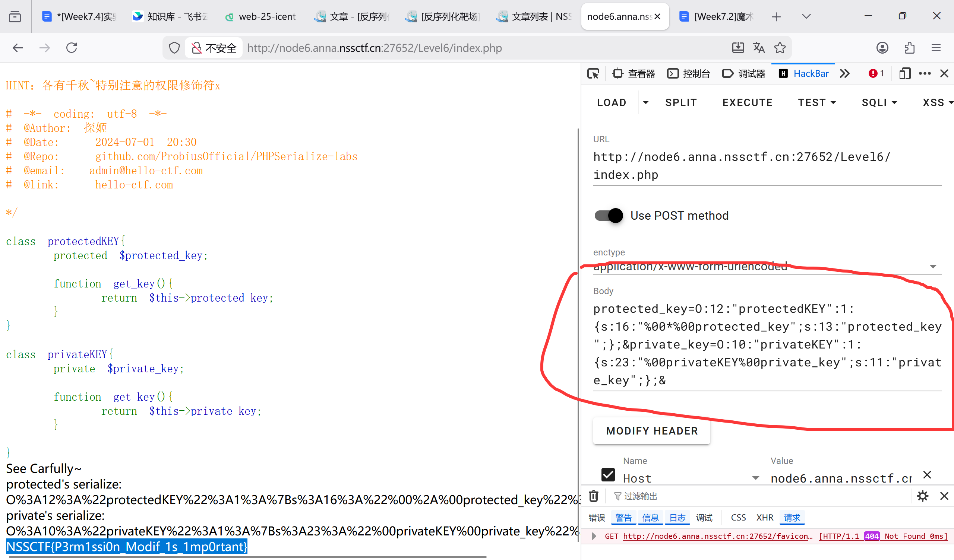Click the MODIFY HEADER button
The image size is (954, 560).
pos(651,431)
